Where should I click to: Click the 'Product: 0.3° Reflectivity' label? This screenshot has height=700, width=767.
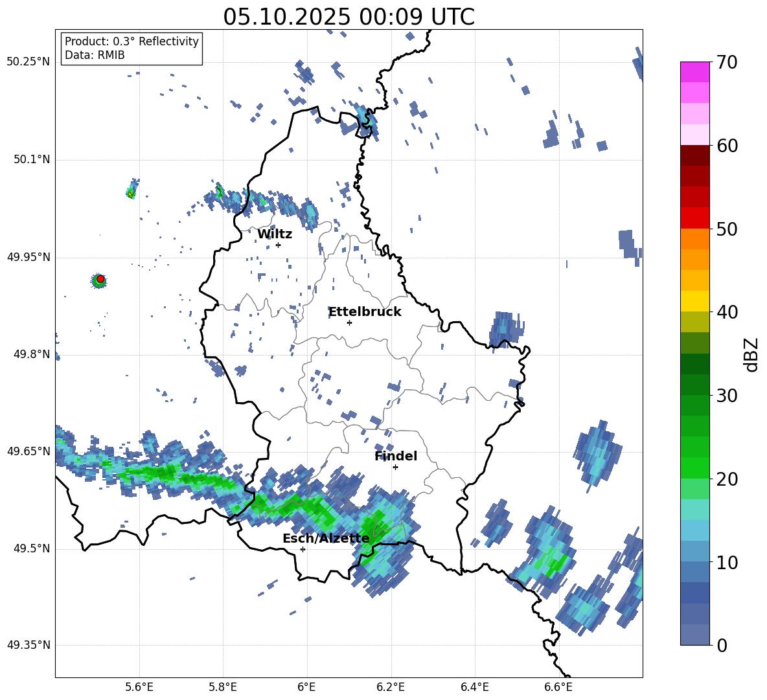(132, 41)
